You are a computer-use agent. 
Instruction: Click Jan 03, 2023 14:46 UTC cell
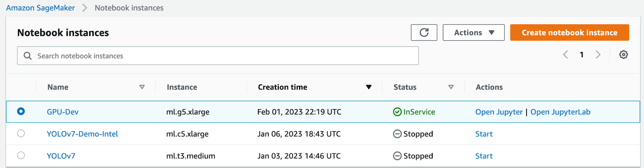click(299, 156)
